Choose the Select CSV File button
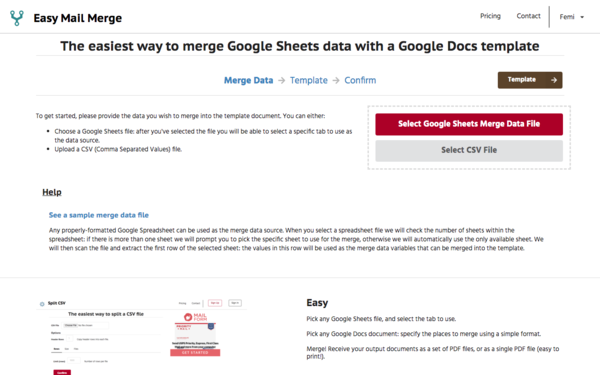Image resolution: width=600 pixels, height=375 pixels. [x=469, y=150]
